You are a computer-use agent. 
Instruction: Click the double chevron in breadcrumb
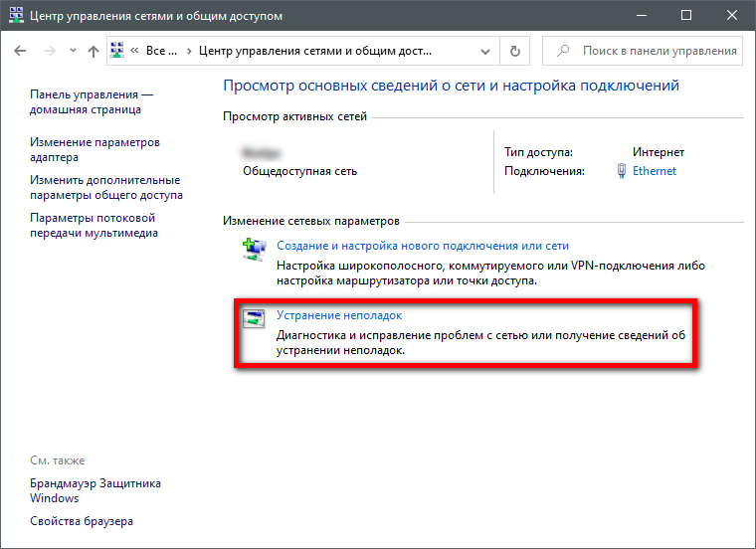click(x=134, y=50)
